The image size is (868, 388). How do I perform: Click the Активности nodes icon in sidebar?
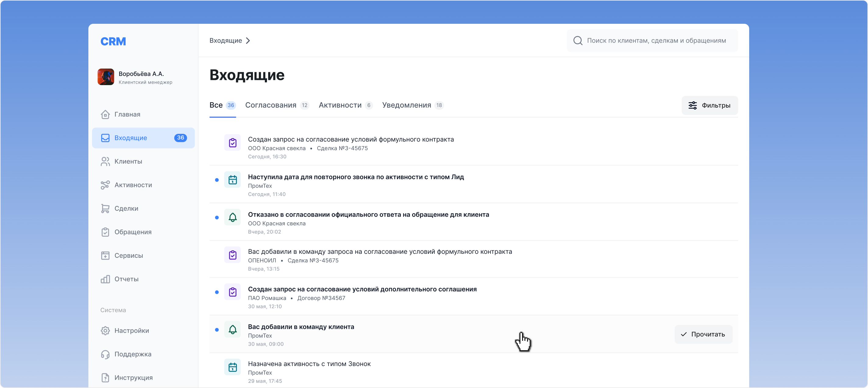[105, 185]
